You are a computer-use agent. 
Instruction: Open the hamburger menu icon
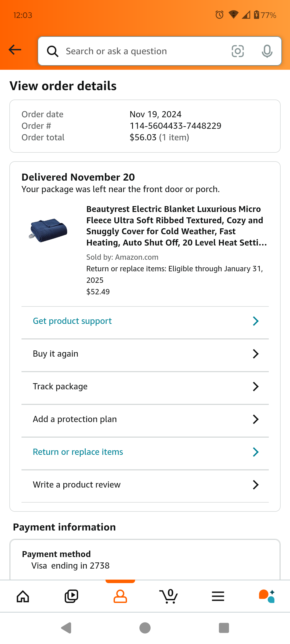tap(218, 597)
